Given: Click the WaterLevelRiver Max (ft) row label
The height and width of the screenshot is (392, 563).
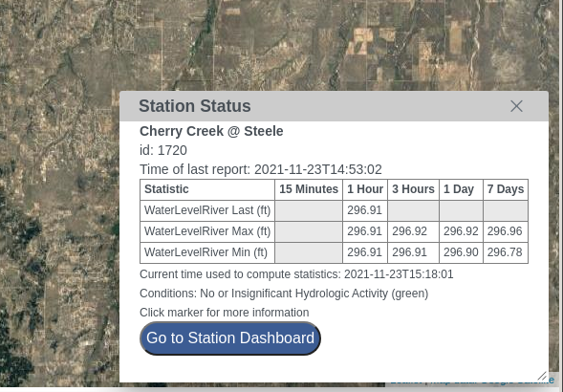Looking at the screenshot, I should [207, 231].
